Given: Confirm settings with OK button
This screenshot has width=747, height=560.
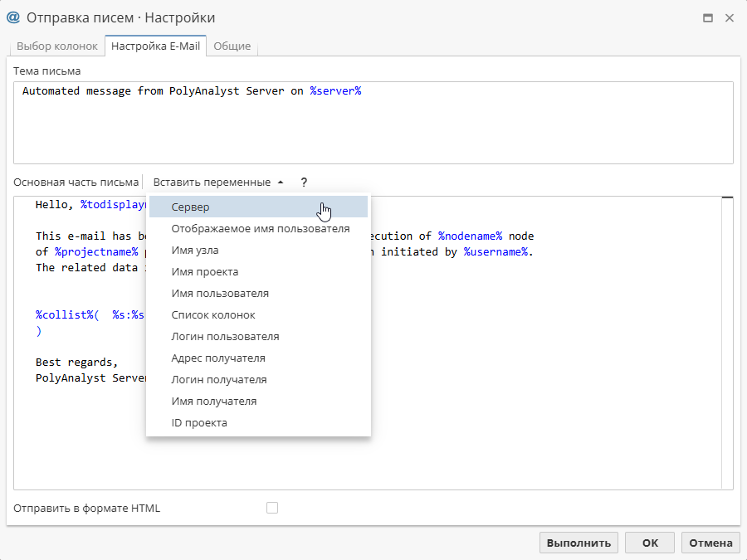Looking at the screenshot, I should tap(650, 543).
